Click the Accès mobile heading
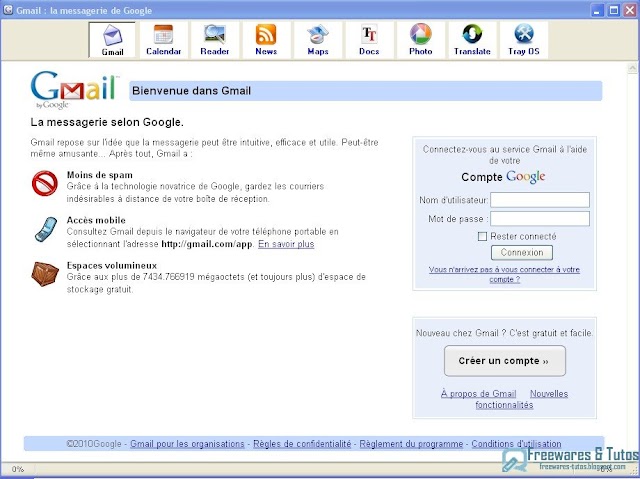This screenshot has height=479, width=640. coord(96,220)
